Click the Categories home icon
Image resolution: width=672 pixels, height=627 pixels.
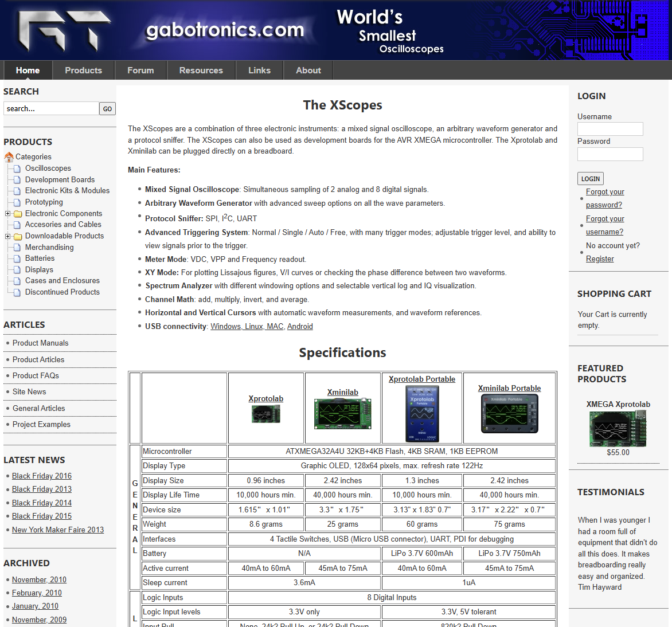(9, 156)
